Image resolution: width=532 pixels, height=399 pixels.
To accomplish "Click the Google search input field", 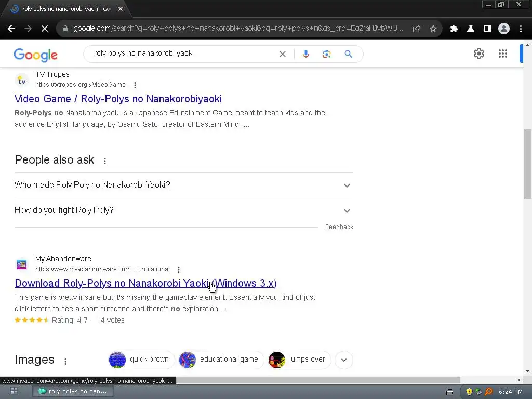I will 183,54.
